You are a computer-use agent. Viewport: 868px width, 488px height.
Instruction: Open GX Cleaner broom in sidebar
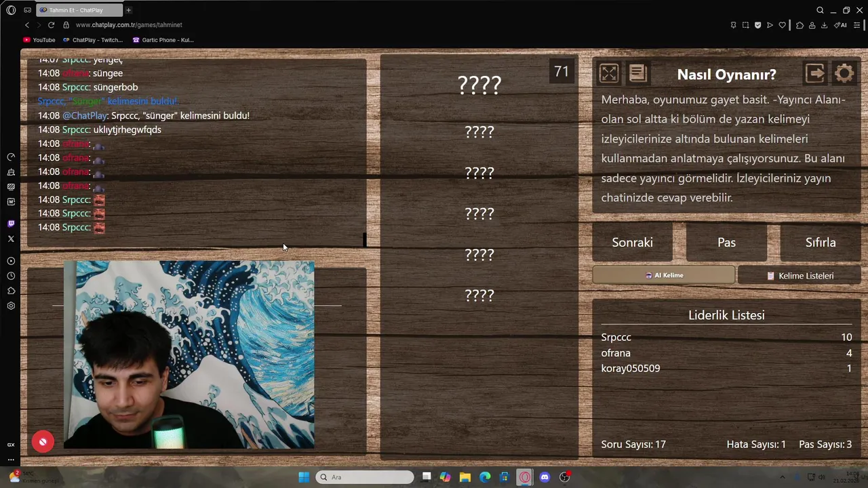tap(11, 172)
